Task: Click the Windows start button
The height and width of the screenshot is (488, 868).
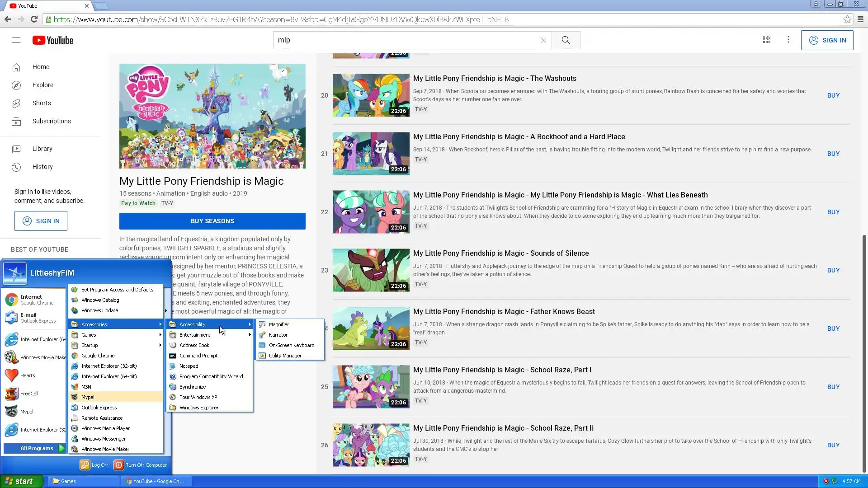Action: coord(21,481)
